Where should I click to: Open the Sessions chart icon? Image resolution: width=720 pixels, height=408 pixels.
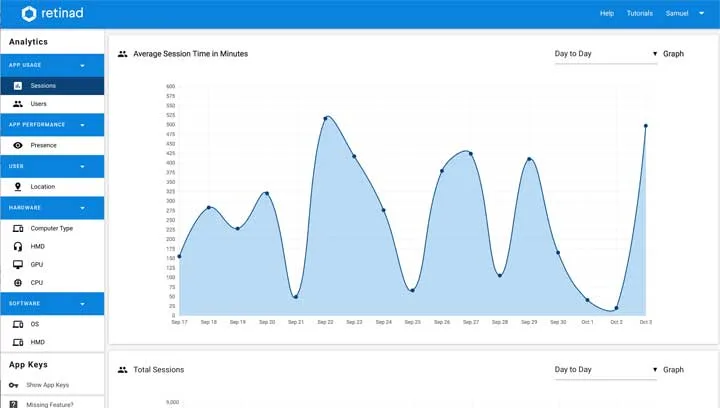pos(18,85)
